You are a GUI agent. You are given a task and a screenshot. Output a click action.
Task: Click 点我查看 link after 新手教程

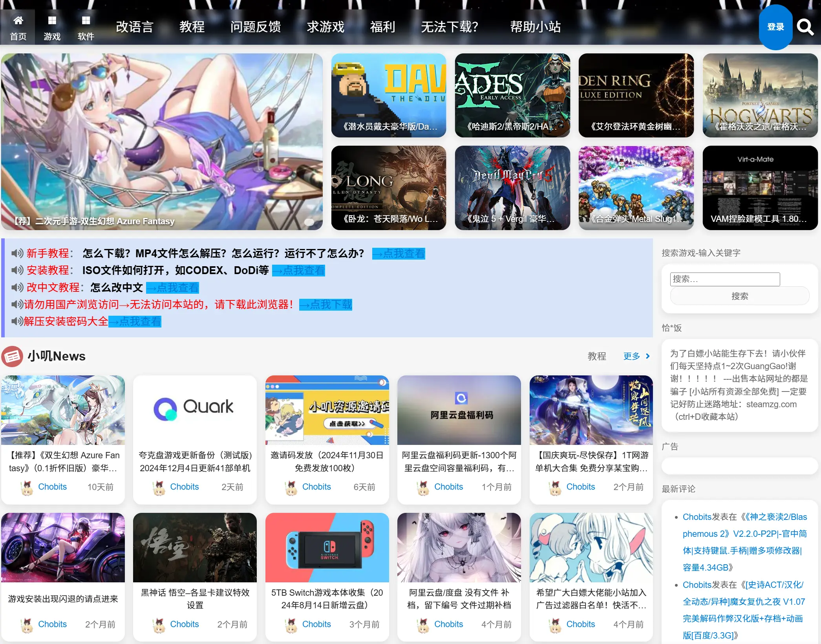[x=399, y=254]
